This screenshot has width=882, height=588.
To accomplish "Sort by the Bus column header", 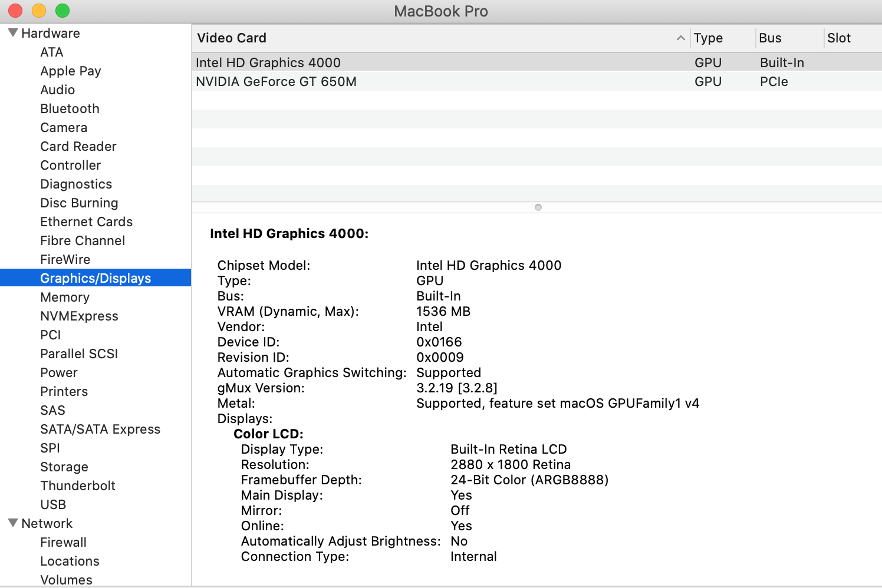I will pos(789,38).
